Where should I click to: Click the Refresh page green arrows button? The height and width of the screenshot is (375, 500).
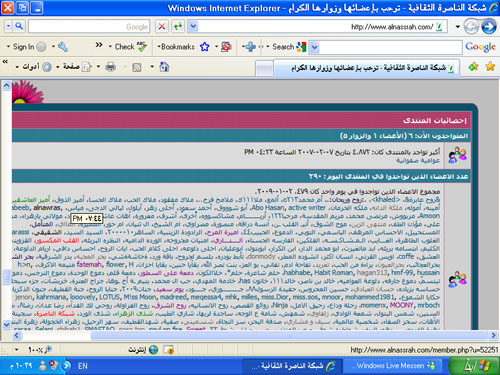[x=178, y=26]
